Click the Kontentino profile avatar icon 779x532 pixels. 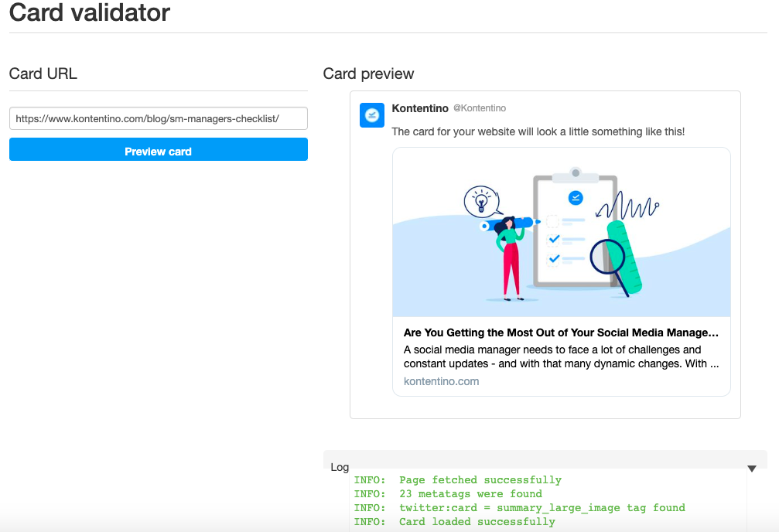[371, 115]
